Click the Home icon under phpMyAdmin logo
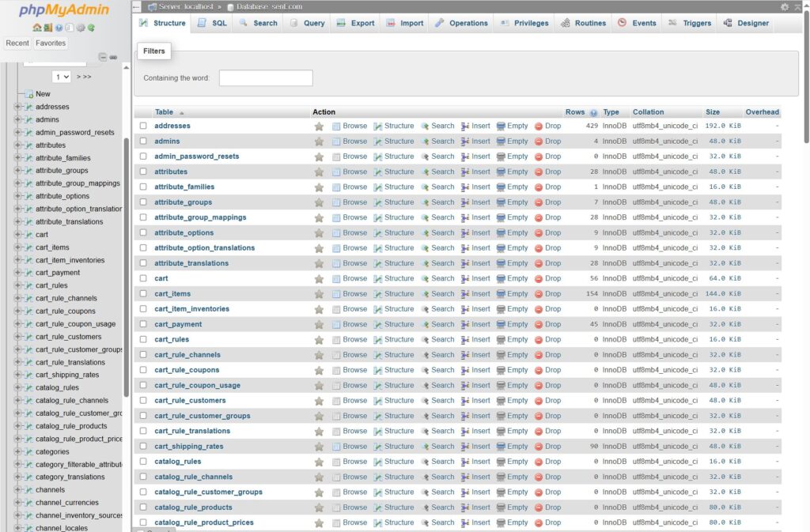 point(37,28)
